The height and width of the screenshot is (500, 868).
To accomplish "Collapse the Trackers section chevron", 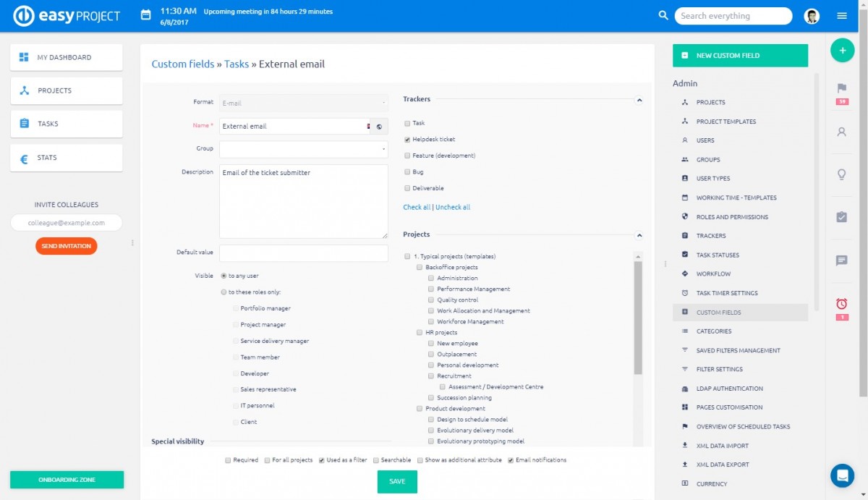I will (x=638, y=100).
